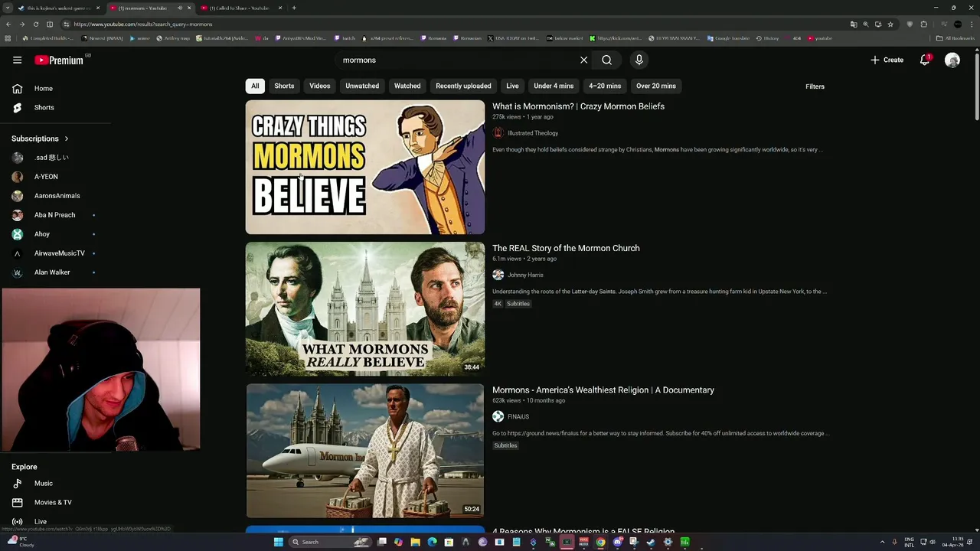This screenshot has height=551, width=980.
Task: Open the notifications bell
Action: [x=925, y=60]
